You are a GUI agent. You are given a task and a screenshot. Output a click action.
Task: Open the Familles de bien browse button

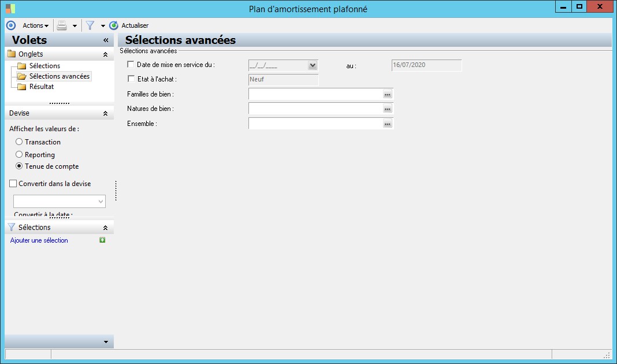point(388,94)
